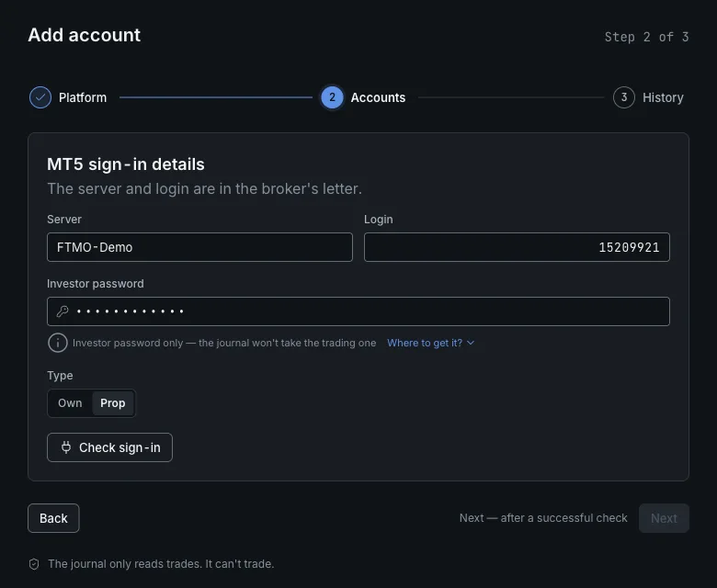Click 'The journal only reads trades' notice
The image size is (717, 588).
pyautogui.click(x=161, y=564)
